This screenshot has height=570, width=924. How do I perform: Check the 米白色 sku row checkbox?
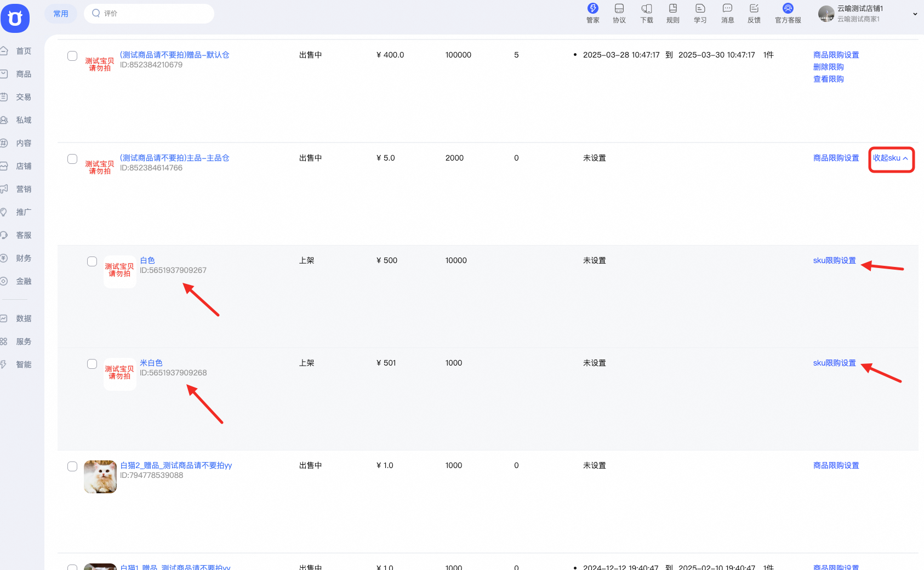point(92,364)
